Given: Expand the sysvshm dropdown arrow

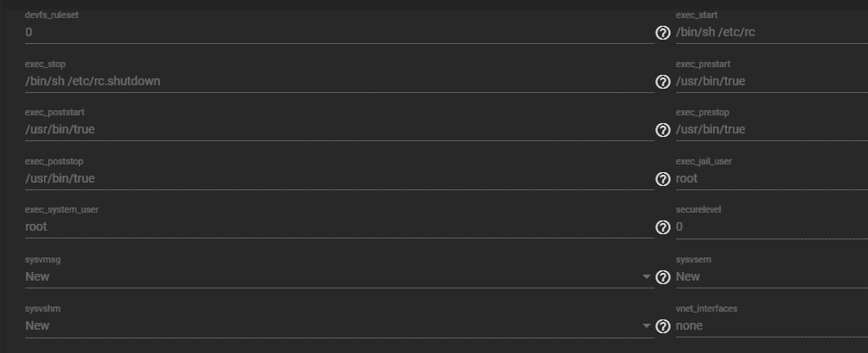Looking at the screenshot, I should (x=646, y=326).
